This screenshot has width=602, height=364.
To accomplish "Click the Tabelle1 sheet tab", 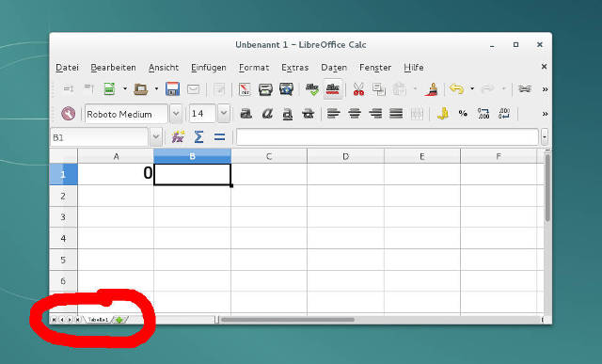I will point(98,320).
